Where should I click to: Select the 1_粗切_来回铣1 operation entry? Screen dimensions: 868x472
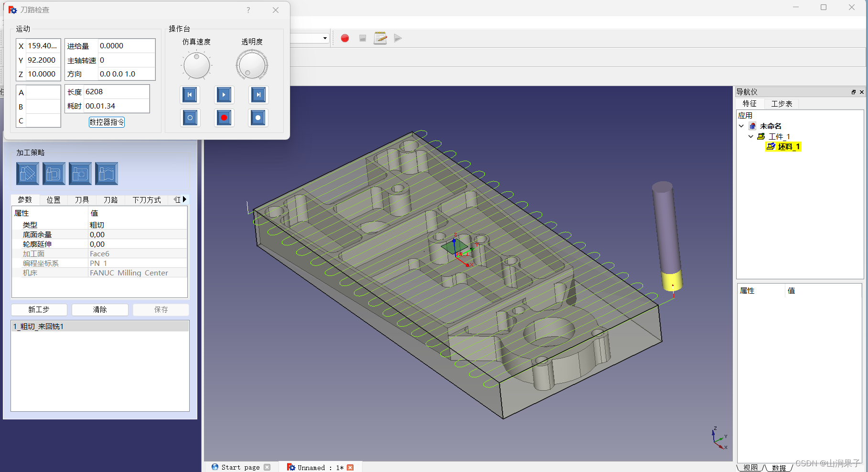click(100, 327)
